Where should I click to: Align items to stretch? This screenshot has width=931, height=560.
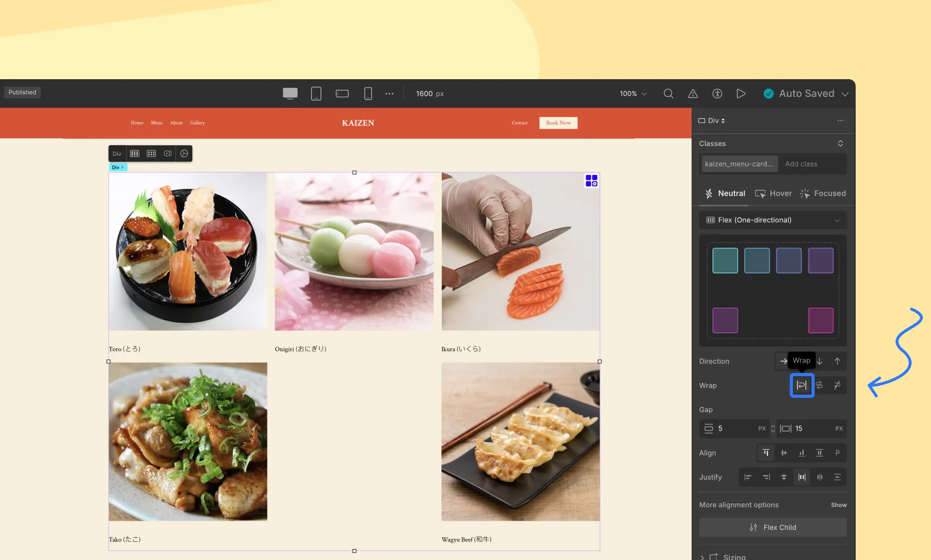coord(819,453)
